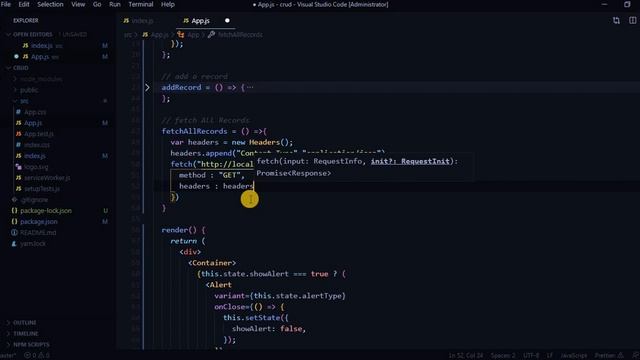Open the Edit menu

coord(24,4)
